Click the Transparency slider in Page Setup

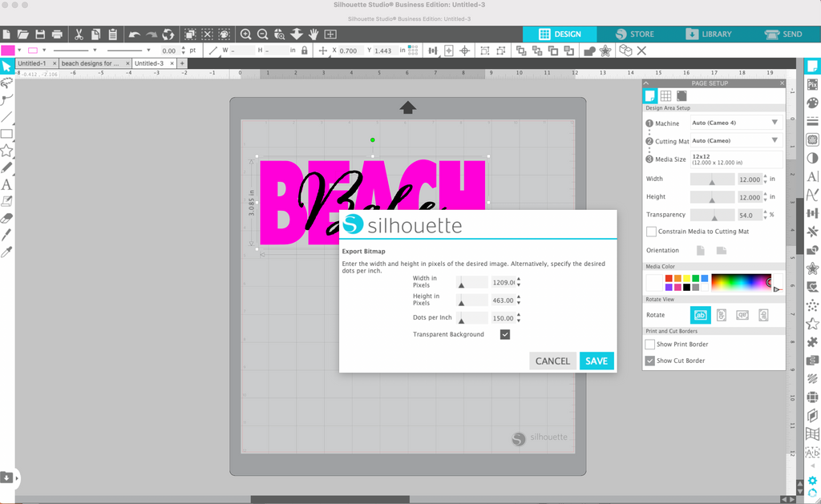(712, 215)
